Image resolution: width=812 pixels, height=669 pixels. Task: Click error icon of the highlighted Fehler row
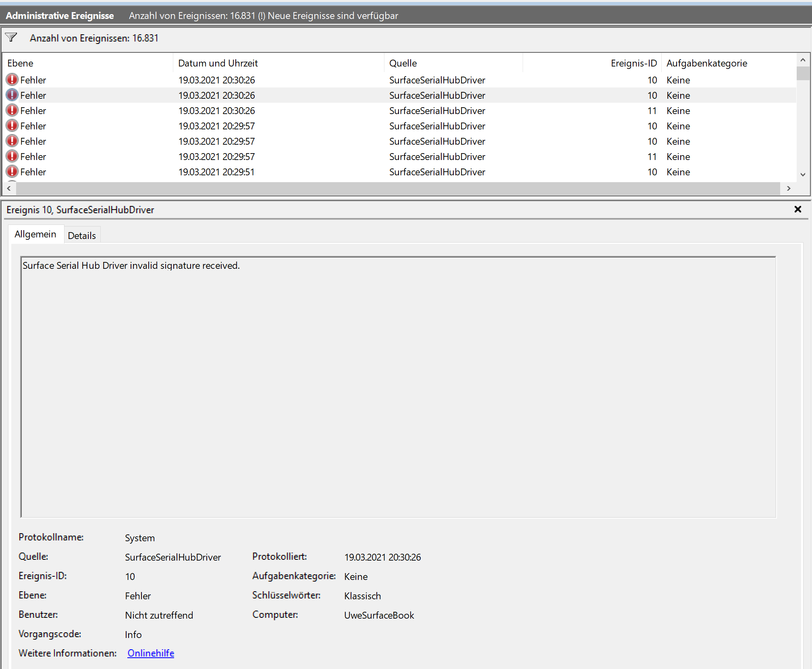12,95
